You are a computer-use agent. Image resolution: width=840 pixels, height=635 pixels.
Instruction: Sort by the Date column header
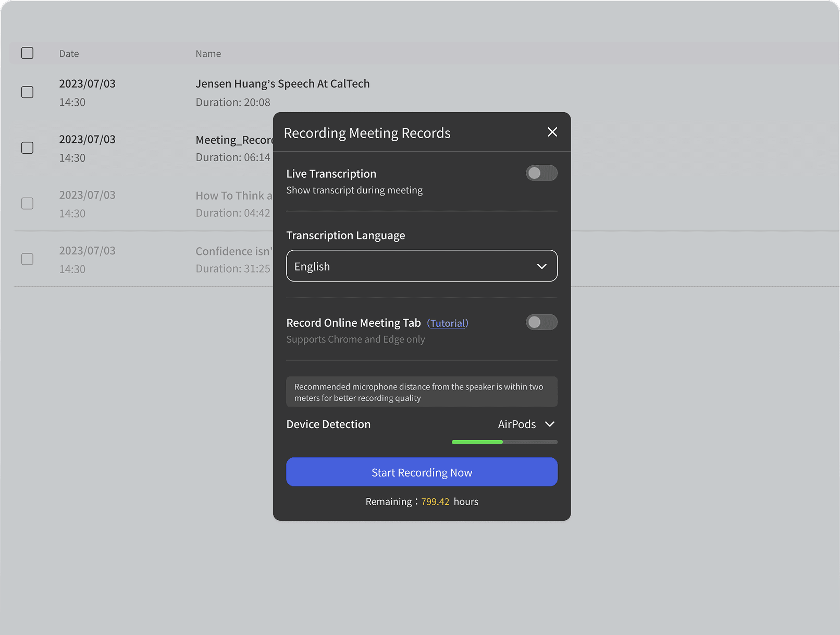[69, 54]
